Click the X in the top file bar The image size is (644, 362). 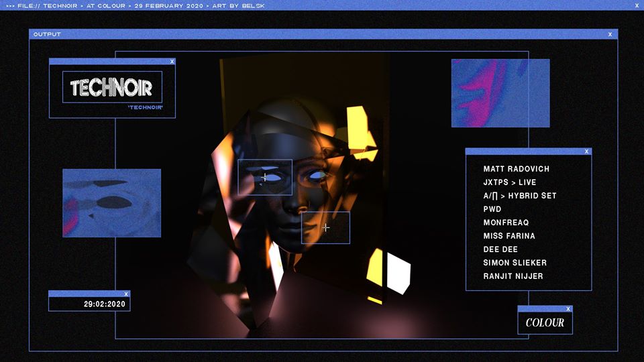click(637, 5)
